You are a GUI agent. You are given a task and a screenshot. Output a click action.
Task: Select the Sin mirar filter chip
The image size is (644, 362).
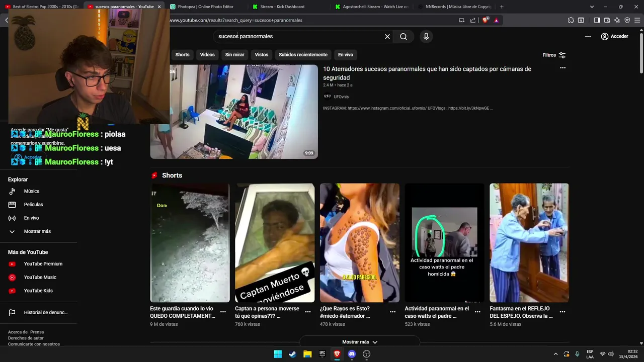tap(234, 55)
